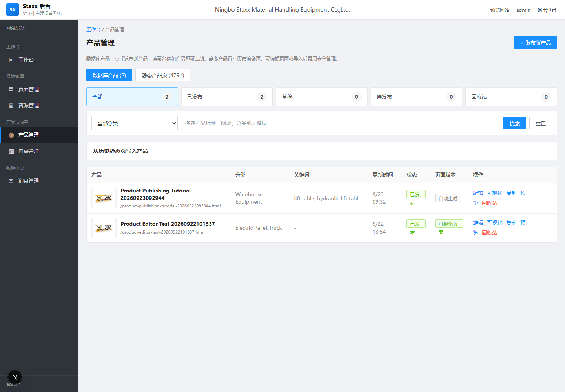The height and width of the screenshot is (392, 565).
Task: Focus the product search input field
Action: coord(341,123)
